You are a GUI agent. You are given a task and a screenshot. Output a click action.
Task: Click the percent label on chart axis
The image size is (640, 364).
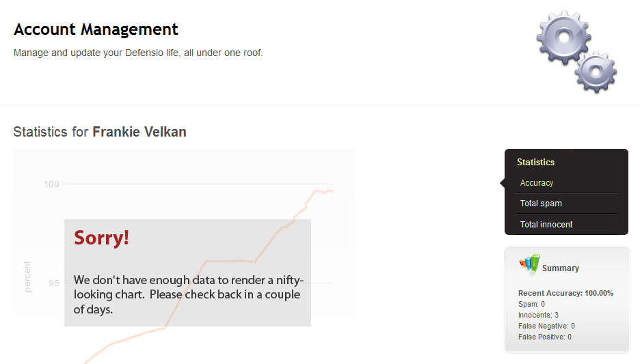pyautogui.click(x=27, y=276)
